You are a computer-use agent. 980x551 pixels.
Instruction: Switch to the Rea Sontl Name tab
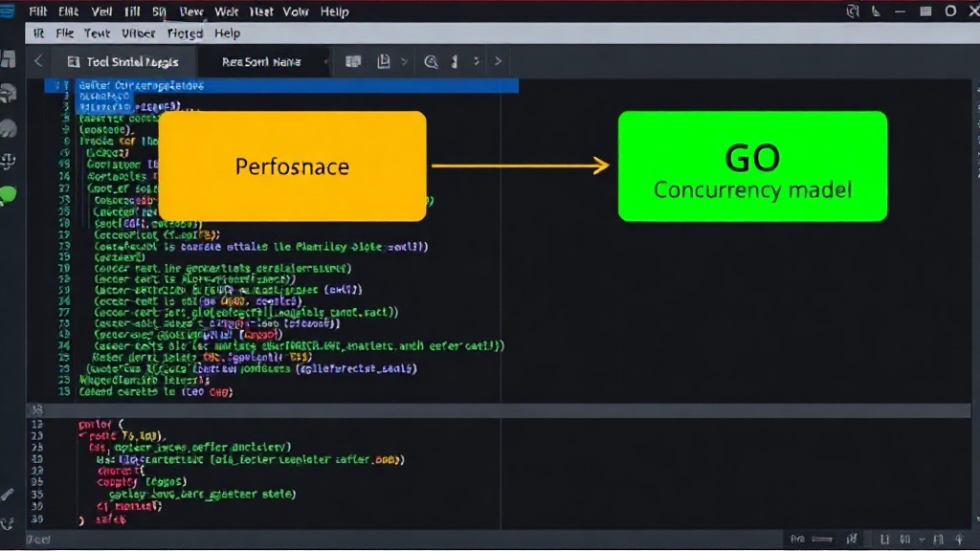point(261,61)
